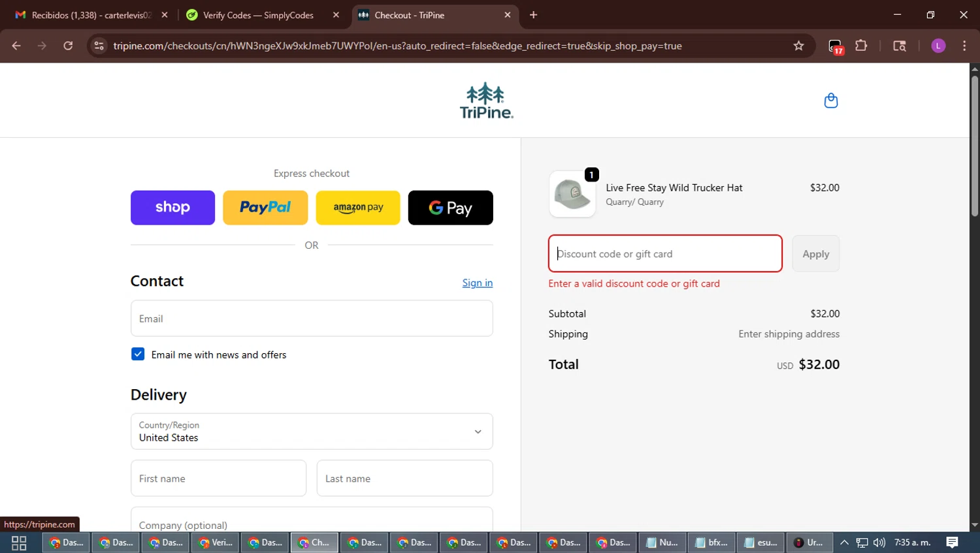Viewport: 980px width, 553px height.
Task: Expand the Country/Region dropdown
Action: [312, 432]
